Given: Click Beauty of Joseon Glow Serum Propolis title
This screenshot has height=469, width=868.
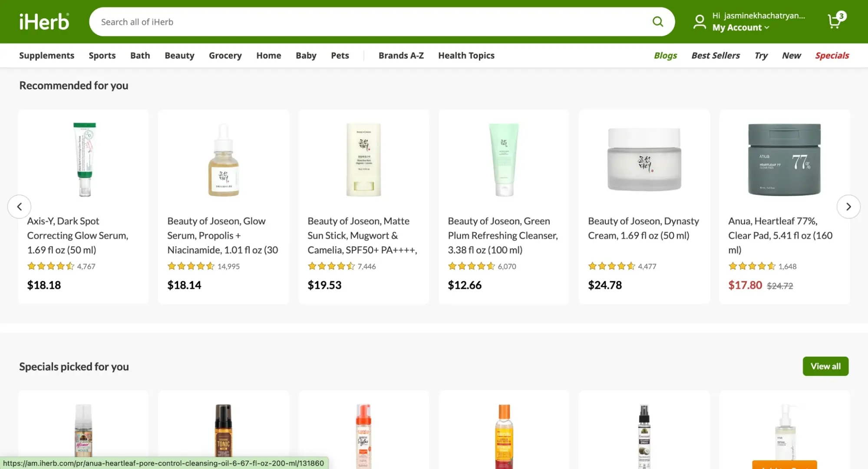Looking at the screenshot, I should pos(223,236).
